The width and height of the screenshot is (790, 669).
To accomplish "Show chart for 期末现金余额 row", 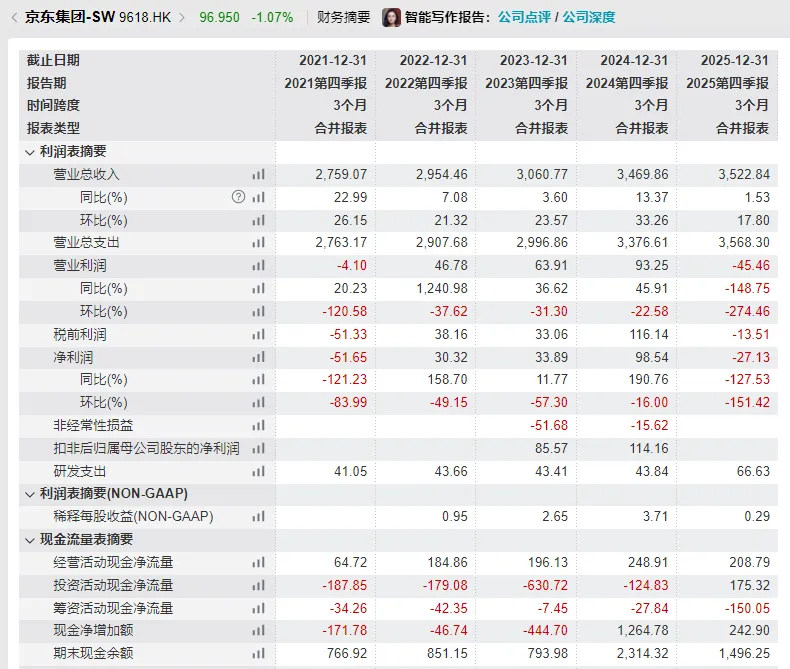I will coord(258,653).
